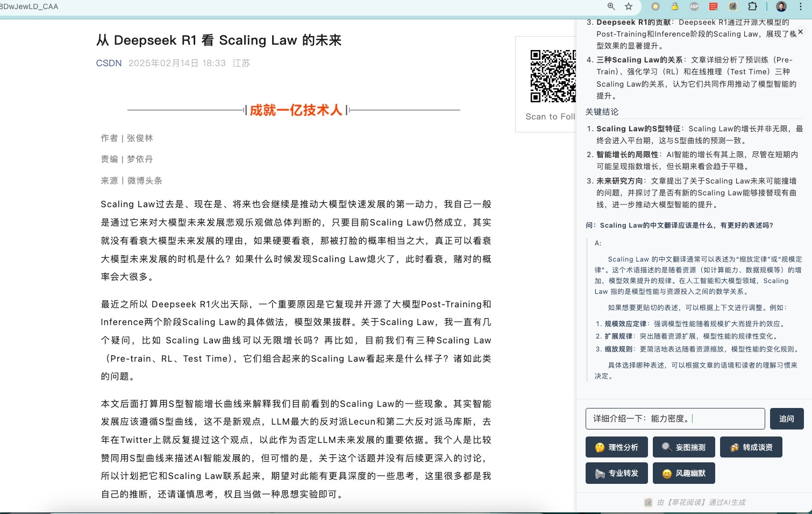Pick the 风趣幽默 style button
This screenshot has width=812, height=514.
[683, 473]
